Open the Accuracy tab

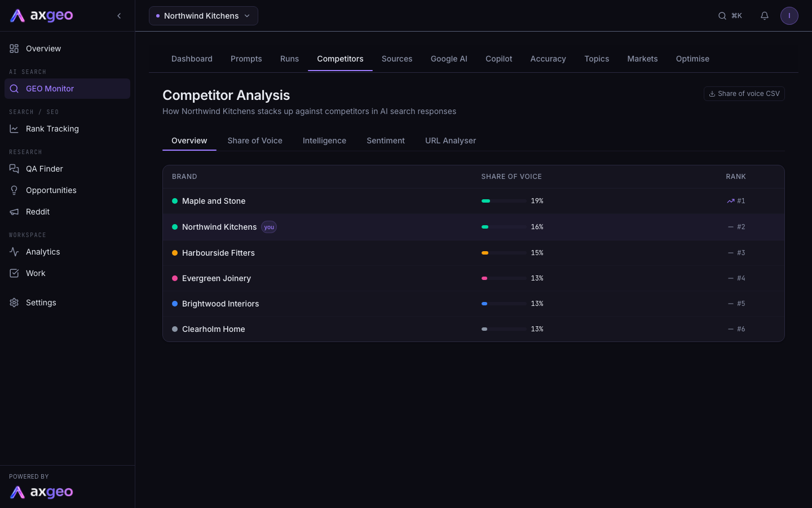point(548,59)
